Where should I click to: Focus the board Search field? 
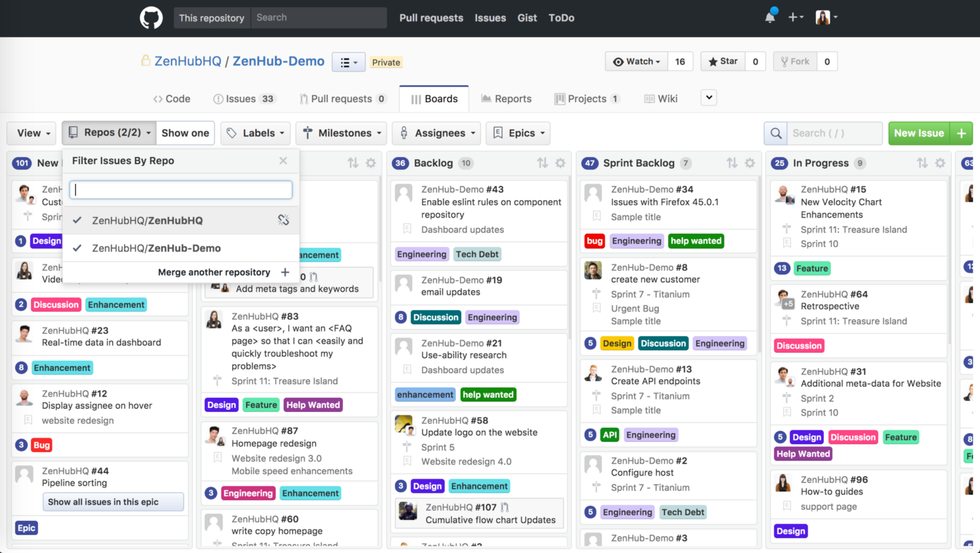(x=834, y=133)
